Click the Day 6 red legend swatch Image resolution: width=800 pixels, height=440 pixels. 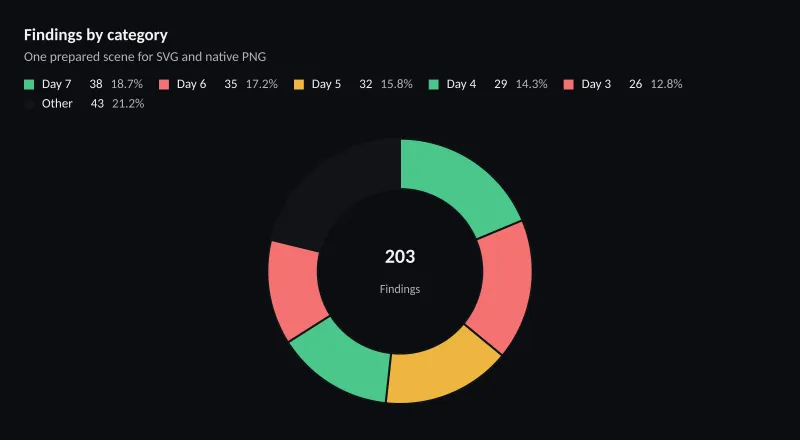(164, 85)
